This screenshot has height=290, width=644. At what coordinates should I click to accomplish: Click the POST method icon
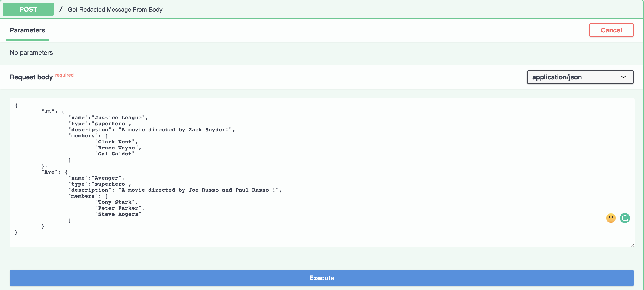[29, 9]
